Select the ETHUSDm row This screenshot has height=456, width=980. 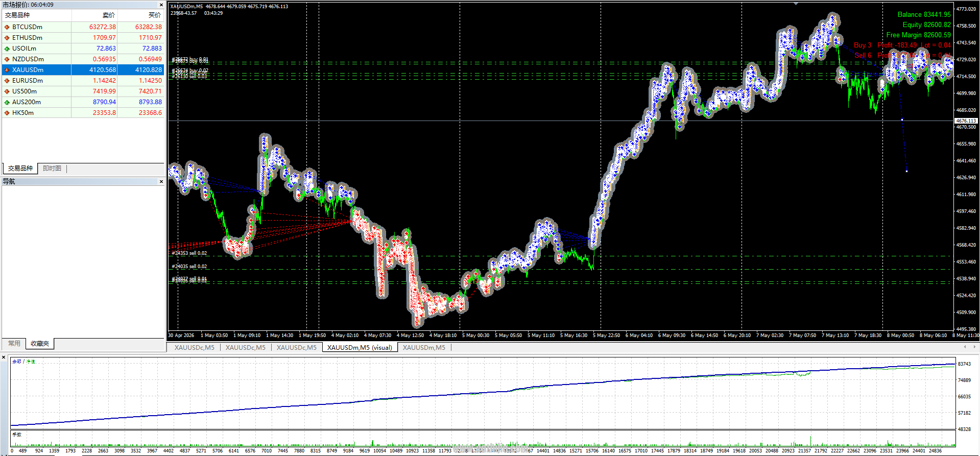tap(83, 38)
